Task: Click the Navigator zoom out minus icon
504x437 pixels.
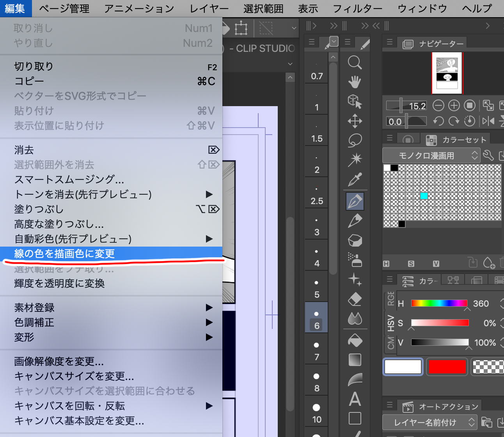Action: point(438,105)
